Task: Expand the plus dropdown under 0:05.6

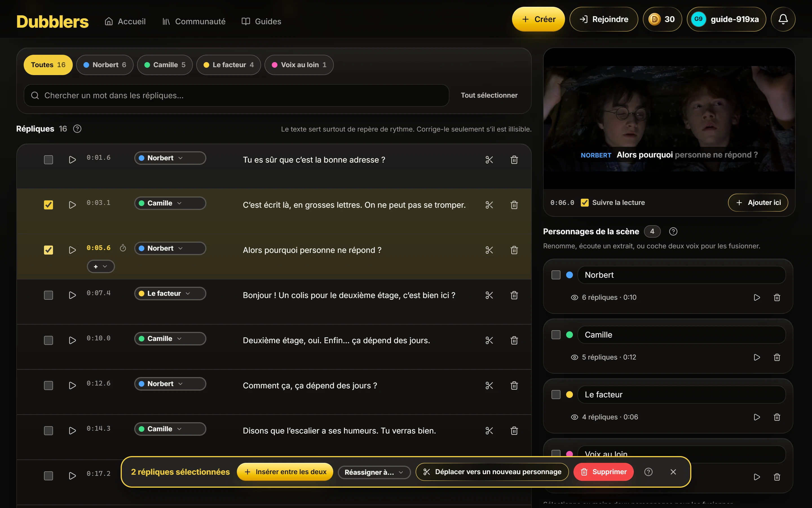Action: (101, 266)
